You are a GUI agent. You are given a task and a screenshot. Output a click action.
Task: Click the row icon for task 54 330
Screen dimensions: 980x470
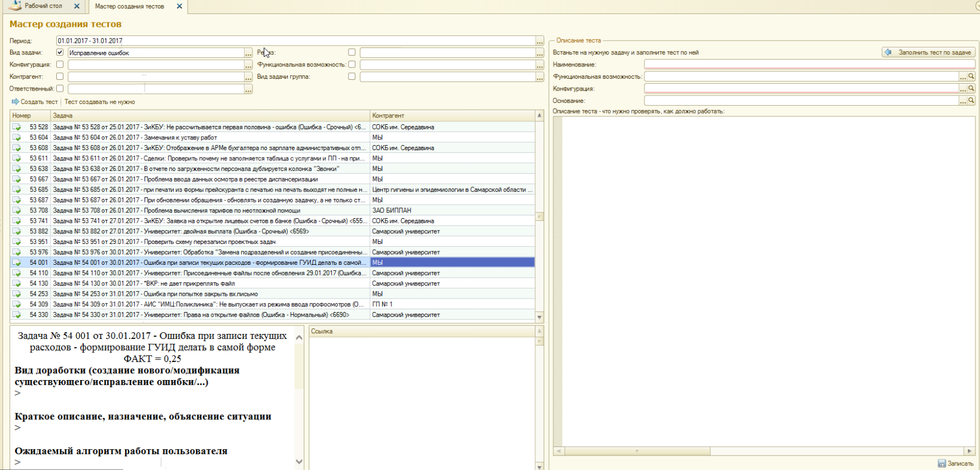pos(17,315)
